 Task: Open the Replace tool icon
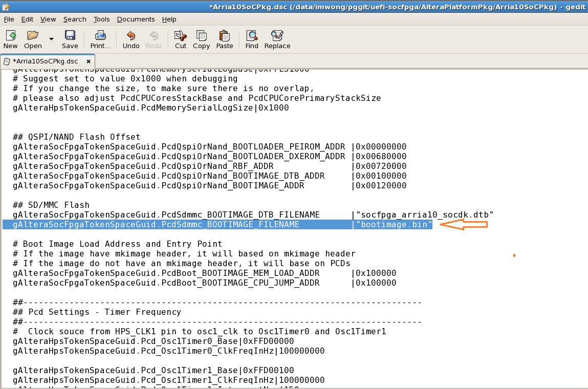[277, 36]
